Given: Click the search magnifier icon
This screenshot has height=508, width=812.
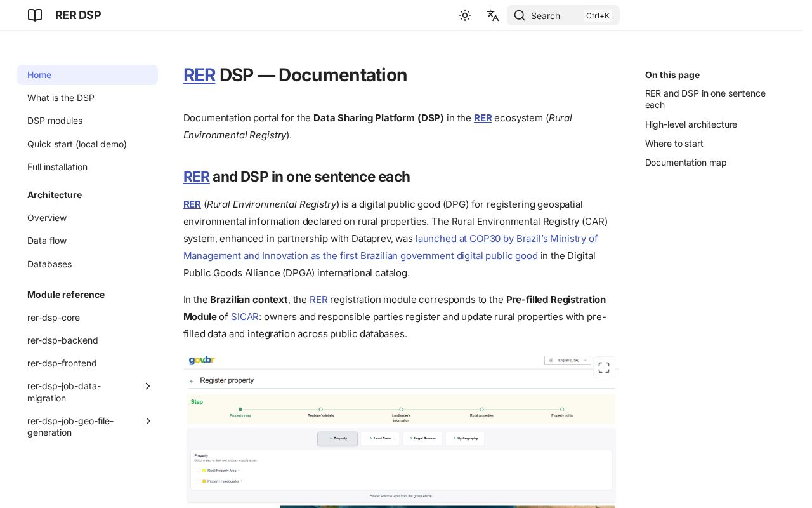Looking at the screenshot, I should click(520, 15).
